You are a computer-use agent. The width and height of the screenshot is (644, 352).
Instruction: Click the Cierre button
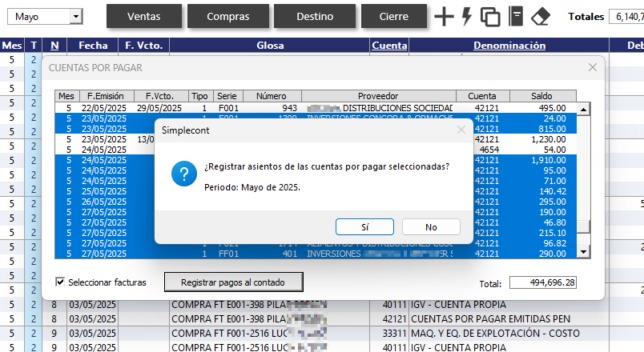pos(394,17)
